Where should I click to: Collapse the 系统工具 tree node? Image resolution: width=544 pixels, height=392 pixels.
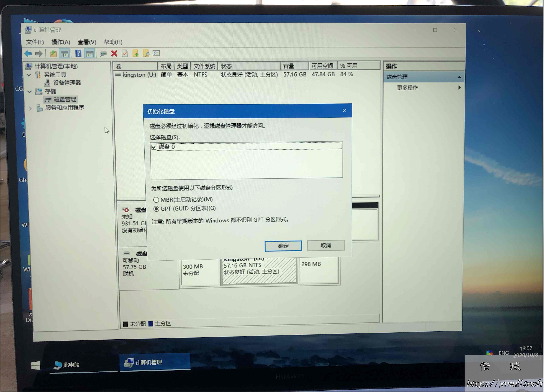point(29,75)
